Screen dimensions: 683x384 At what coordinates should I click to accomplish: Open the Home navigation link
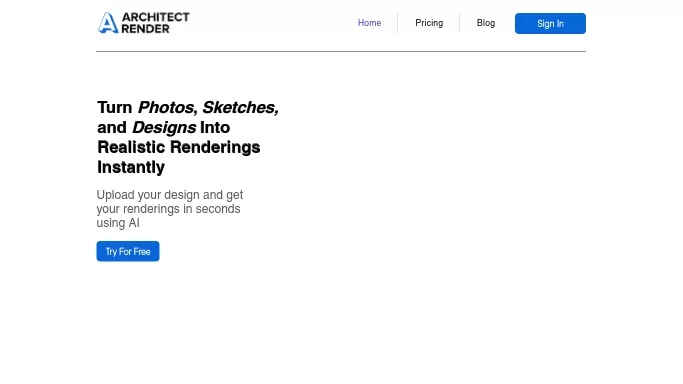pyautogui.click(x=369, y=23)
